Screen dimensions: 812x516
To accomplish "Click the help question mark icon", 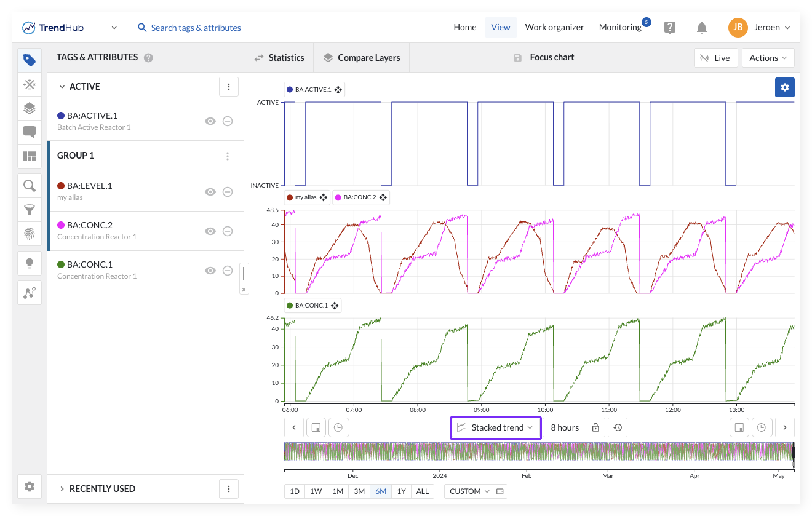I will (670, 28).
